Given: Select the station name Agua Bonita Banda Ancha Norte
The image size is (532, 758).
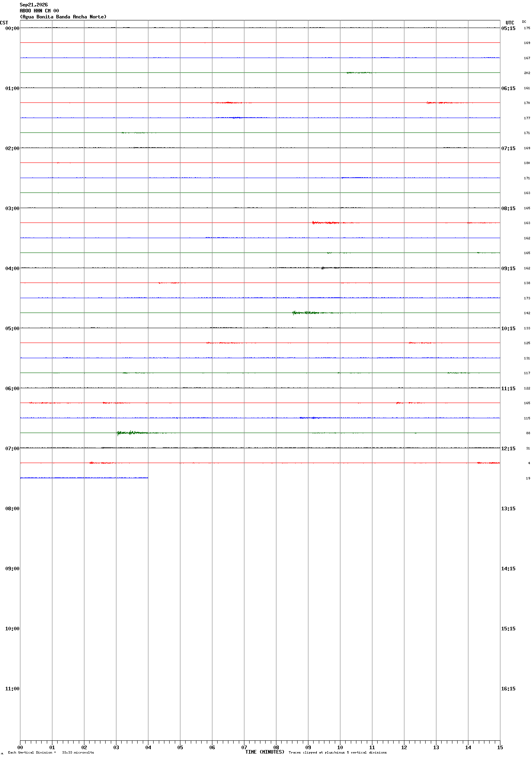Looking at the screenshot, I should point(63,17).
